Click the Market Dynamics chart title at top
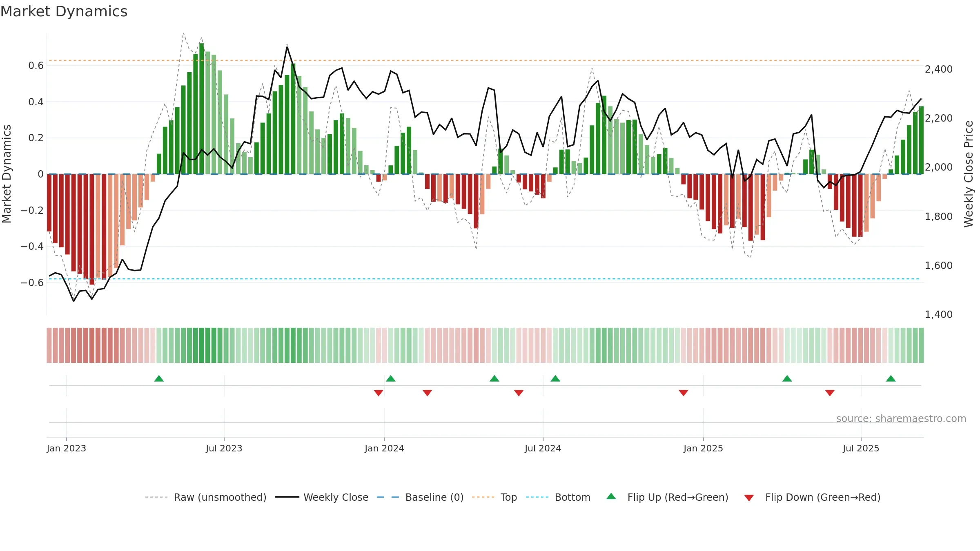The image size is (980, 551). point(64,11)
